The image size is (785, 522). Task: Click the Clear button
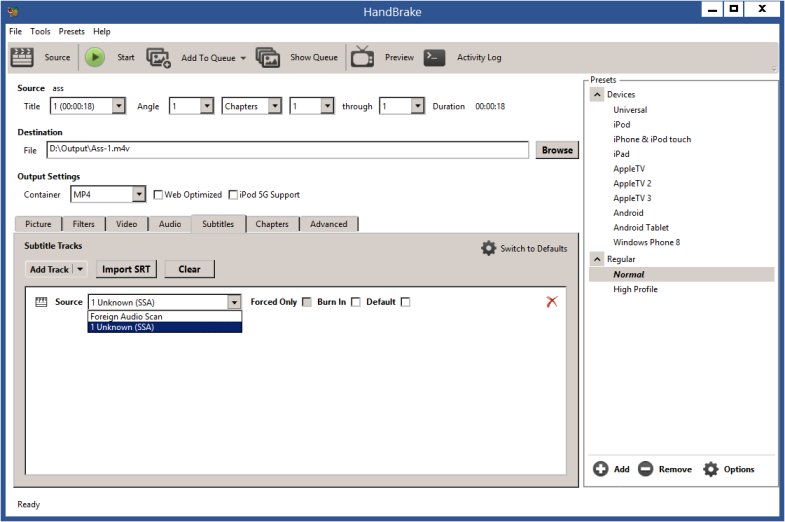[189, 269]
